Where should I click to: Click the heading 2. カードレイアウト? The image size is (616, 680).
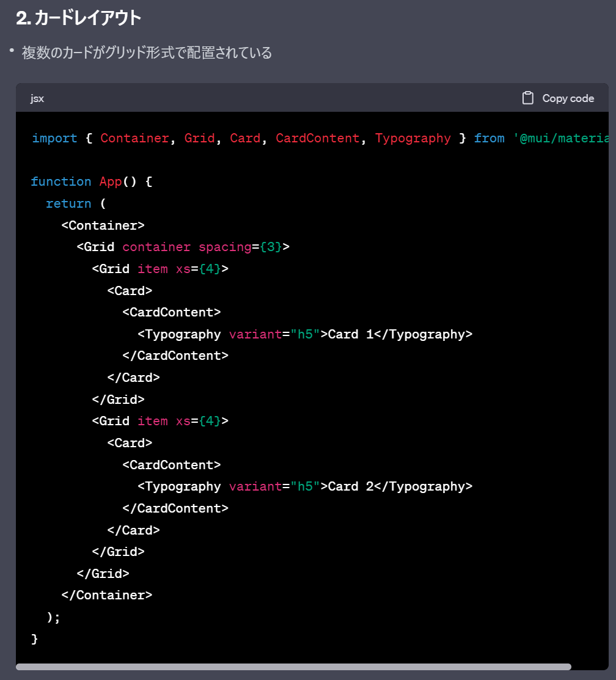(78, 18)
